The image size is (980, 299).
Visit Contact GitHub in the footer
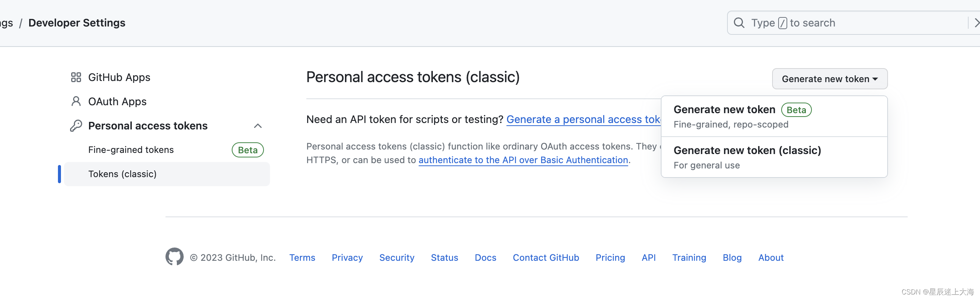coord(546,257)
